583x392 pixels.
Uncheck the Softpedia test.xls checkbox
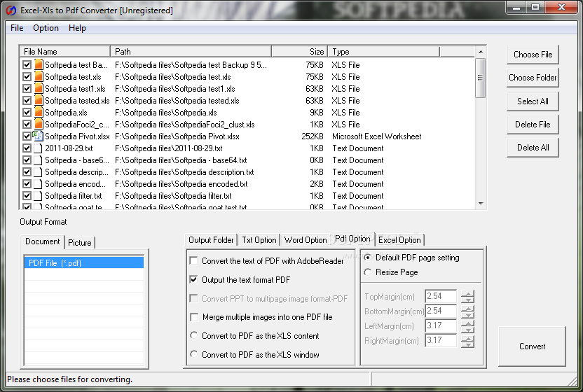[27, 77]
